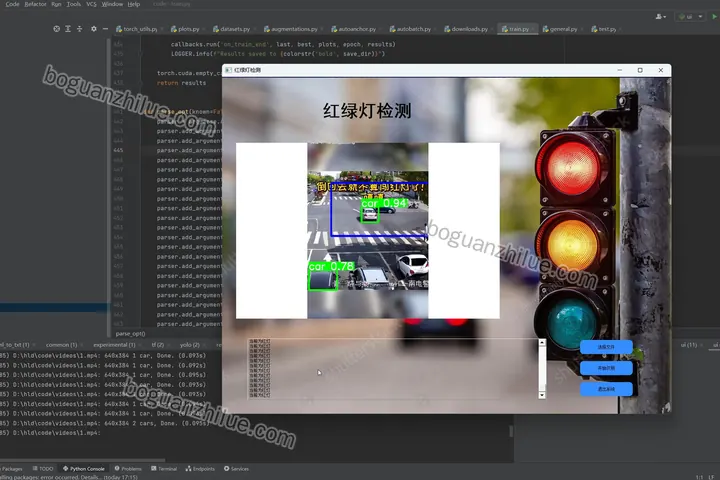The height and width of the screenshot is (480, 720).
Task: Click the Collapse All icon in project toolbar
Action: click(x=79, y=28)
